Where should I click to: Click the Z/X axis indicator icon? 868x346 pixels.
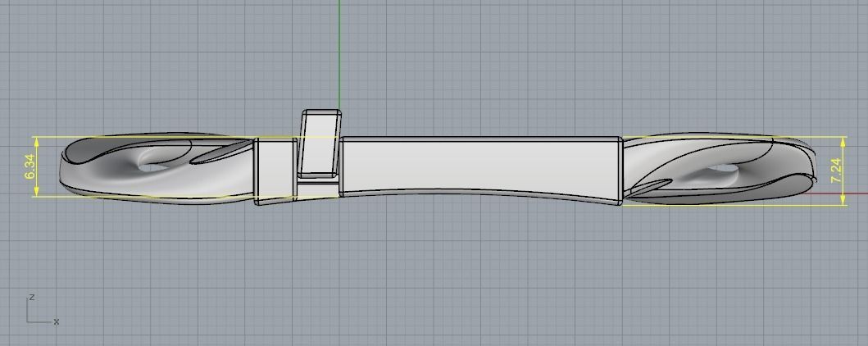(x=42, y=310)
